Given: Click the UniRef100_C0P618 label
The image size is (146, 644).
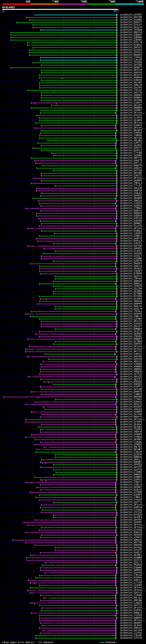Looking at the screenshot, I should tap(131, 57).
